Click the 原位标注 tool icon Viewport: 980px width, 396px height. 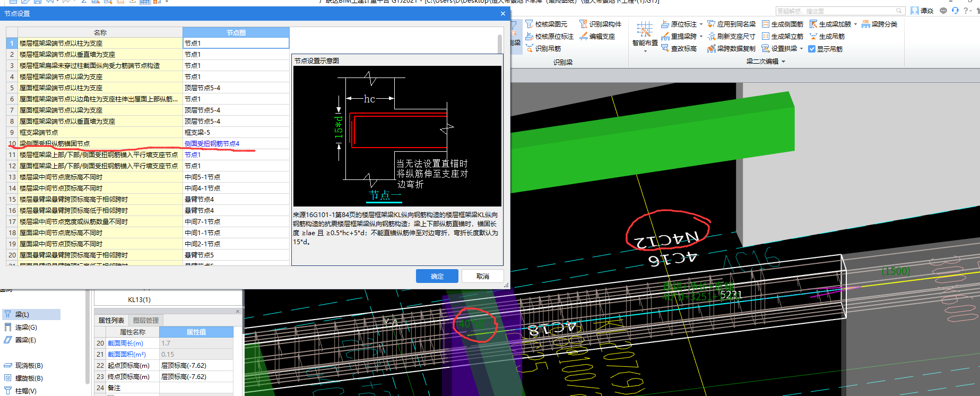[x=665, y=24]
